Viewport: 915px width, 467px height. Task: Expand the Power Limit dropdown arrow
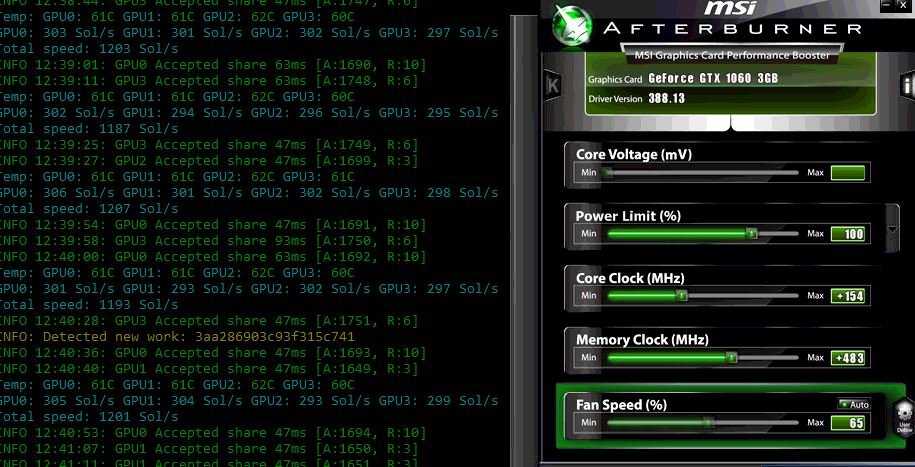coord(892,229)
